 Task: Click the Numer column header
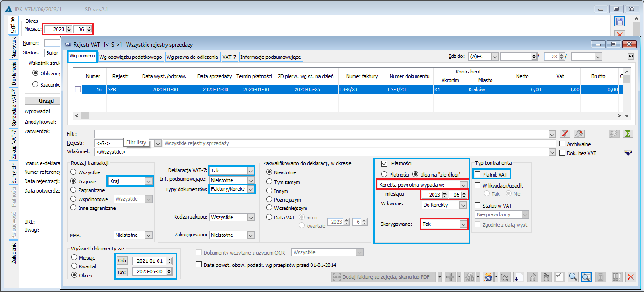(93, 76)
